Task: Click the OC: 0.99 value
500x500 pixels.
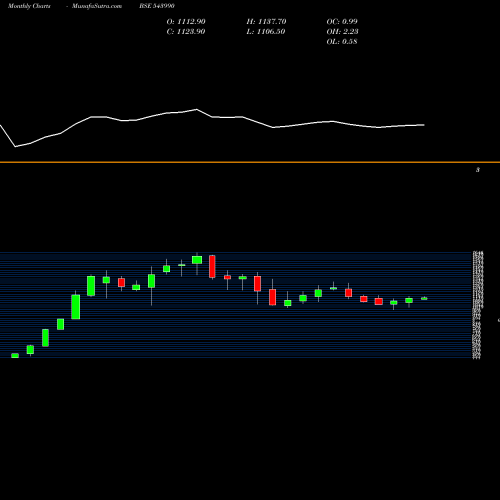Action: point(342,22)
